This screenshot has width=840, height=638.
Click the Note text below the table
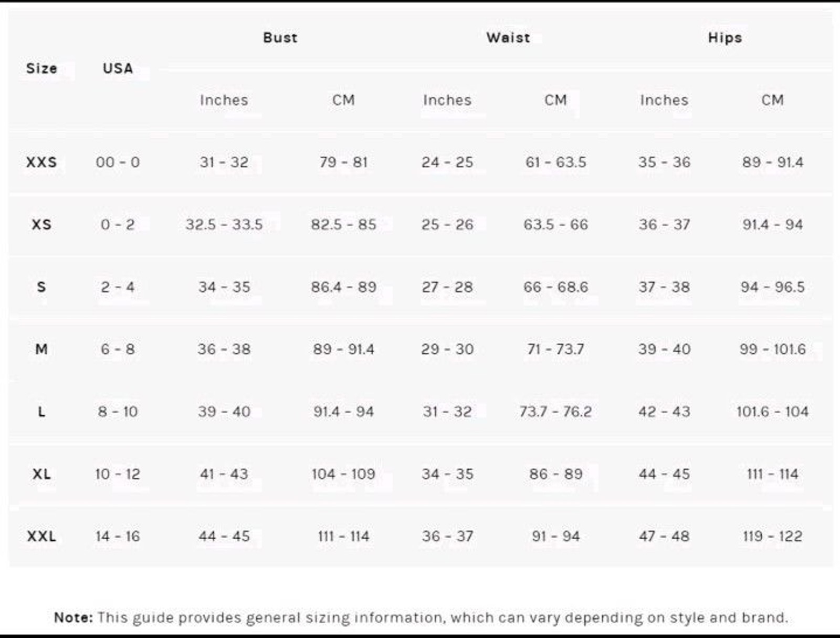click(421, 618)
